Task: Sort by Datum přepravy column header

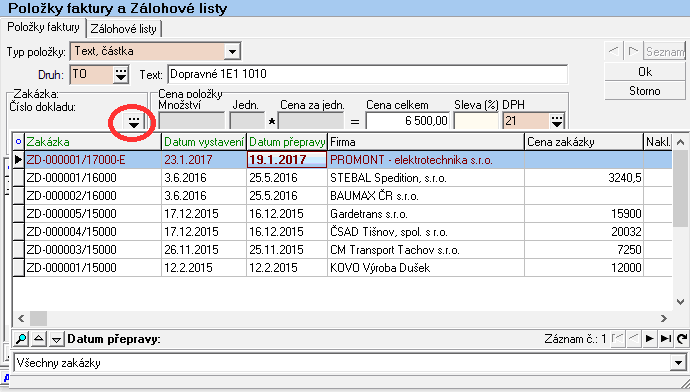Action: point(287,142)
